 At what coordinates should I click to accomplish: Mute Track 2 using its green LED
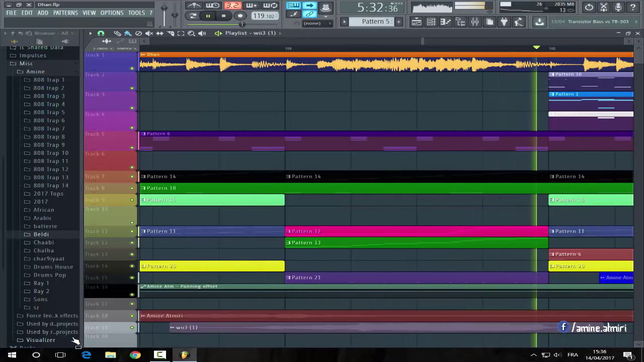point(132,88)
